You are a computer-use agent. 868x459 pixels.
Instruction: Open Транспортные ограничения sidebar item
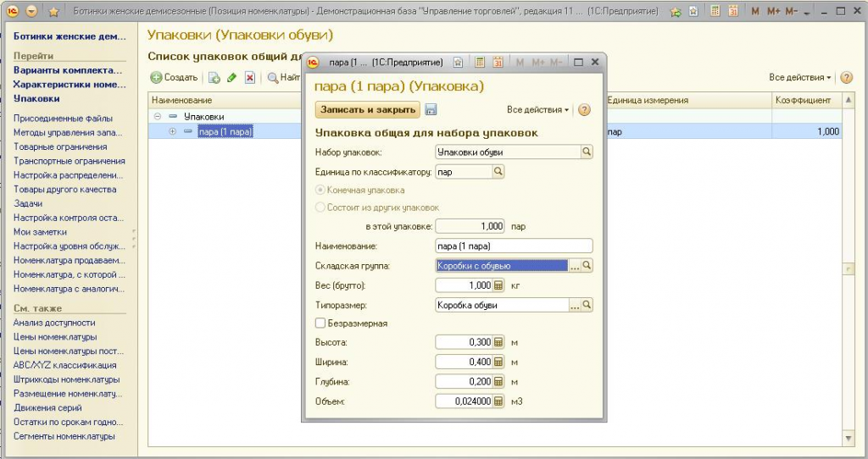70,161
